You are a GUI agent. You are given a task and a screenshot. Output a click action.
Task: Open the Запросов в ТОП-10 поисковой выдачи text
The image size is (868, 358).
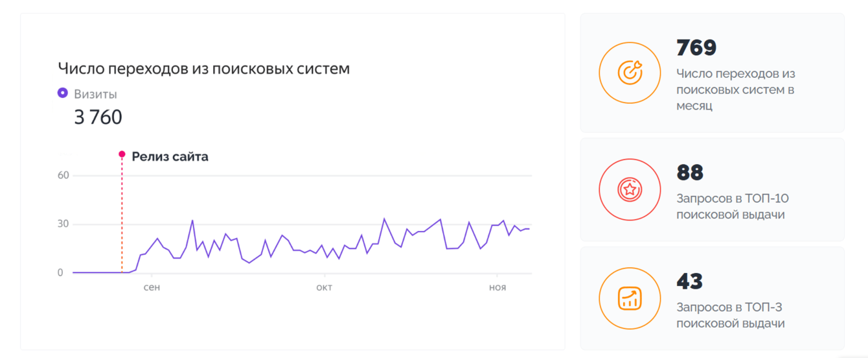tap(732, 206)
